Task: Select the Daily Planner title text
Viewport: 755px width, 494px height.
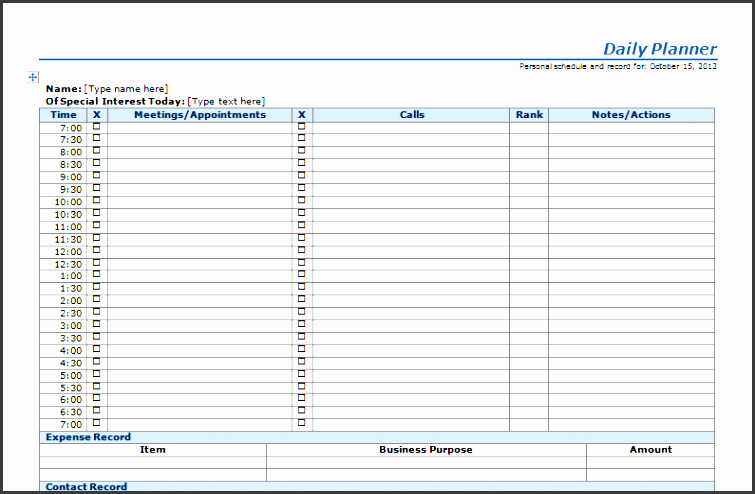Action: click(x=660, y=49)
